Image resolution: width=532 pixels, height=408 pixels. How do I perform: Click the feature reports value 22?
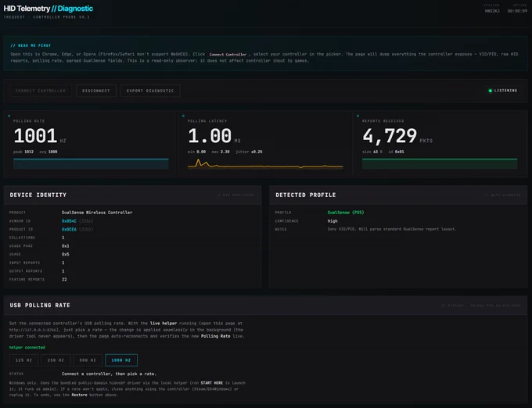point(64,280)
